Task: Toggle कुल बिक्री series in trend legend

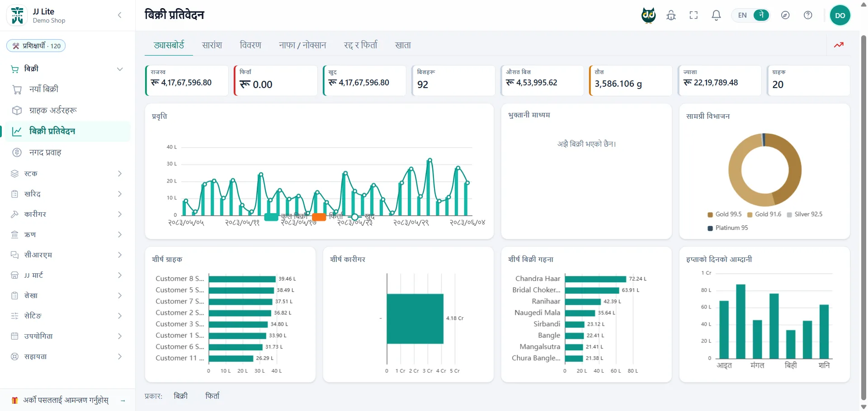Action: point(286,217)
